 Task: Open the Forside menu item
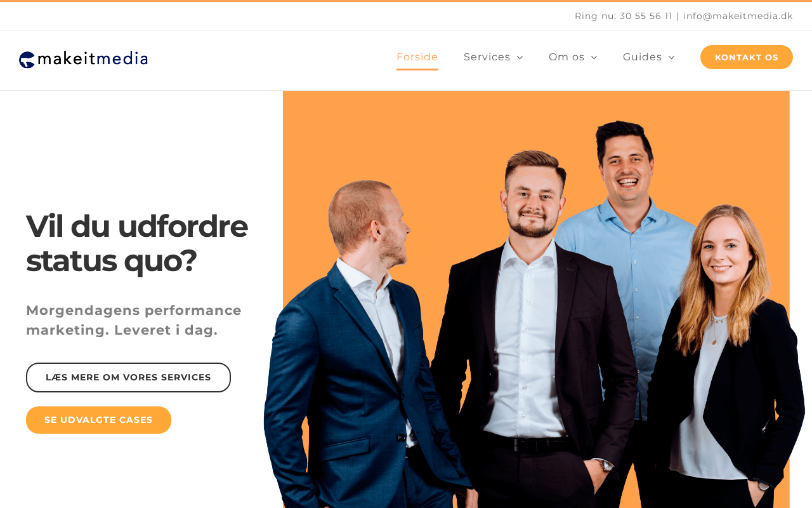click(x=417, y=57)
